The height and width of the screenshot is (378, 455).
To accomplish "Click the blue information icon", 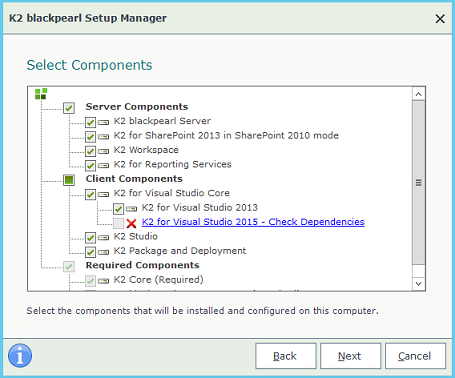I will click(x=20, y=356).
